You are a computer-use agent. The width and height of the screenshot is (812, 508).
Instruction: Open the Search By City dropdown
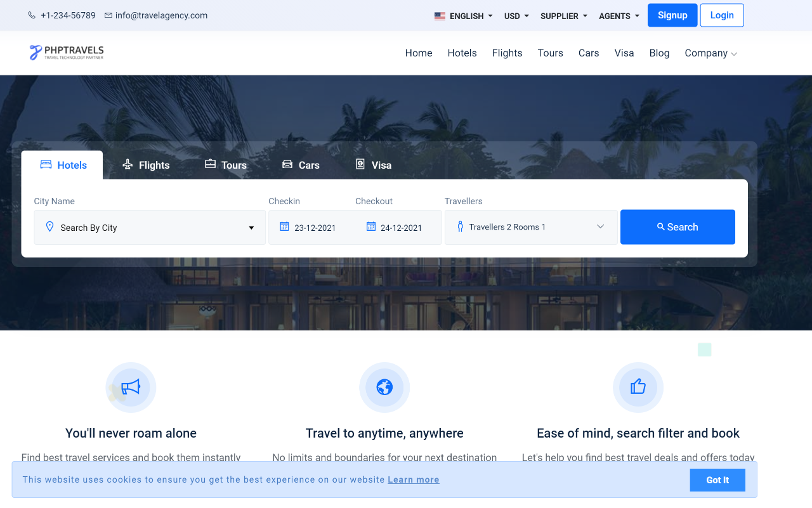(x=150, y=228)
